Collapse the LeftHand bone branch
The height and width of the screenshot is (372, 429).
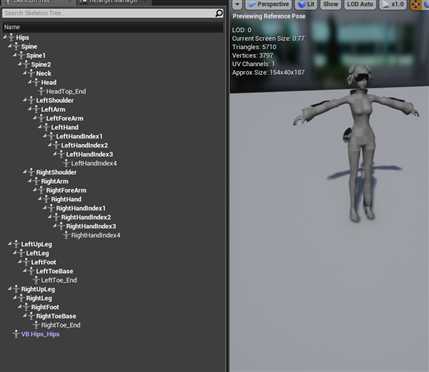pyautogui.click(x=40, y=127)
